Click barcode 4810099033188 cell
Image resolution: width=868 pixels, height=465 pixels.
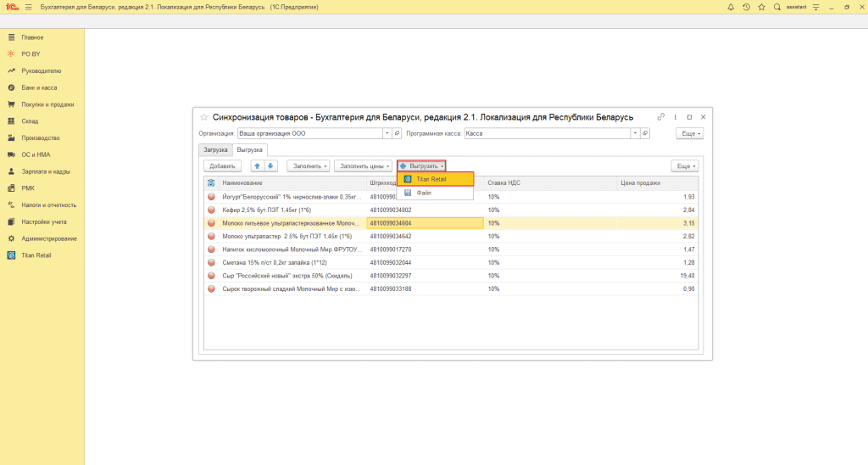point(426,289)
